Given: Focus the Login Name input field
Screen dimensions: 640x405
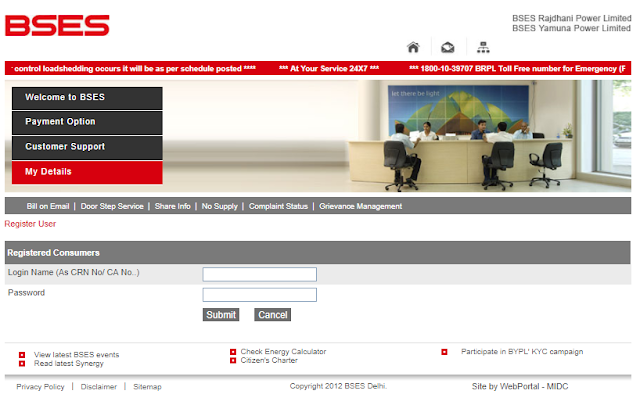Looking at the screenshot, I should coord(260,274).
